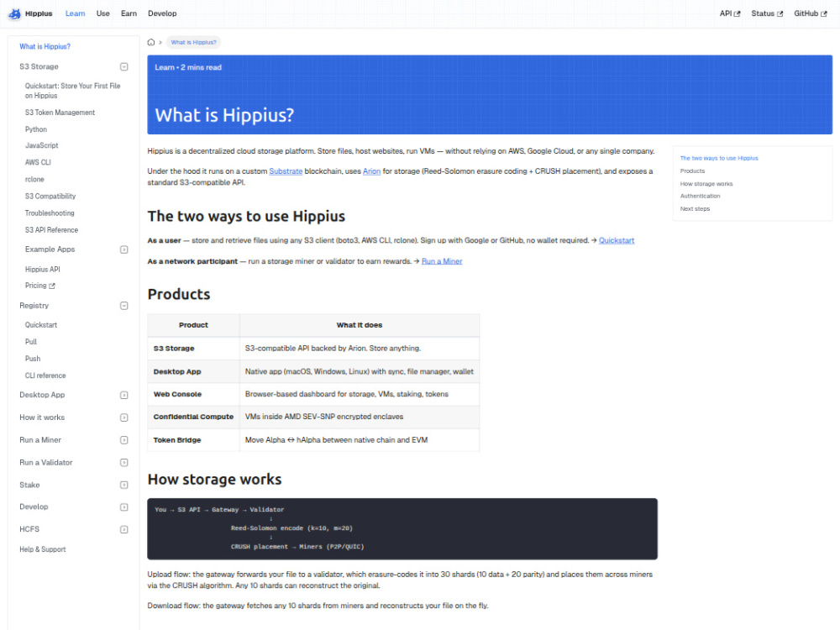
Task: Collapse the S3 Storage sidebar section
Action: [x=123, y=67]
